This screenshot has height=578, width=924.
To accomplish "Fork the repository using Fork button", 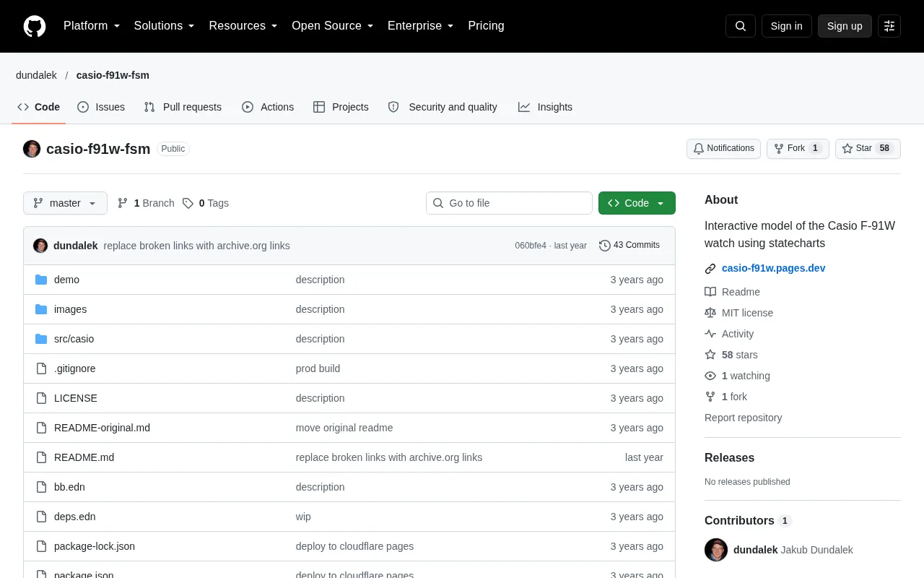I will [798, 149].
